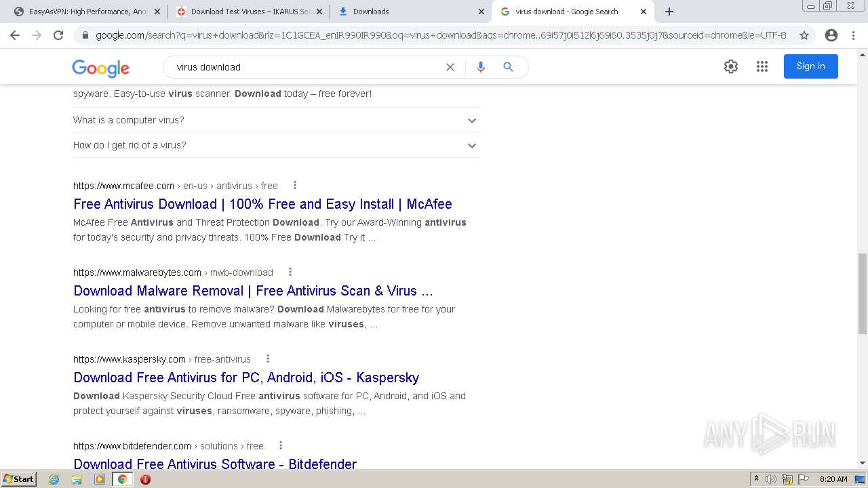This screenshot has width=868, height=488.
Task: Click the www.kaspersky.com URL breadcrumb
Action: tap(130, 359)
